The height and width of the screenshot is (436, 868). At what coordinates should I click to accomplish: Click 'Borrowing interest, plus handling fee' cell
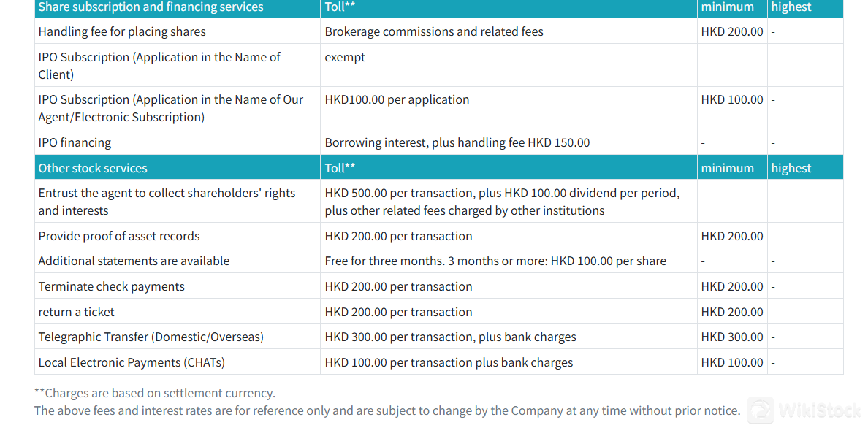pos(509,142)
